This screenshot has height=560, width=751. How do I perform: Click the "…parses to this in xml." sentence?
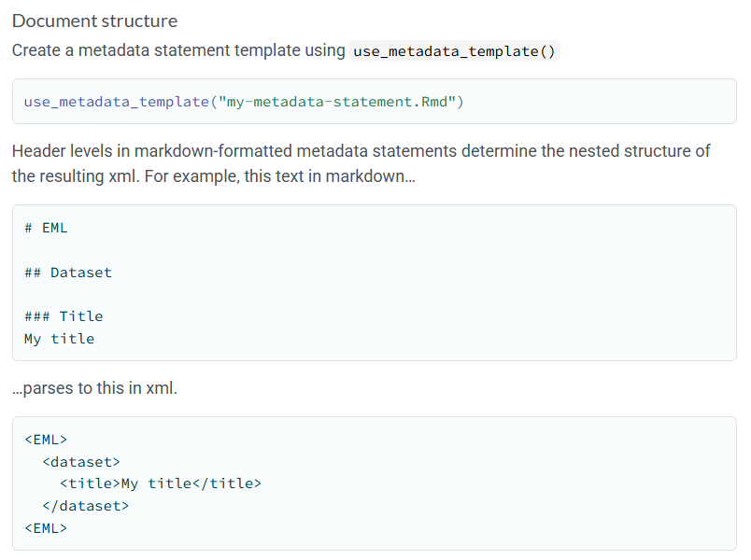coord(94,387)
